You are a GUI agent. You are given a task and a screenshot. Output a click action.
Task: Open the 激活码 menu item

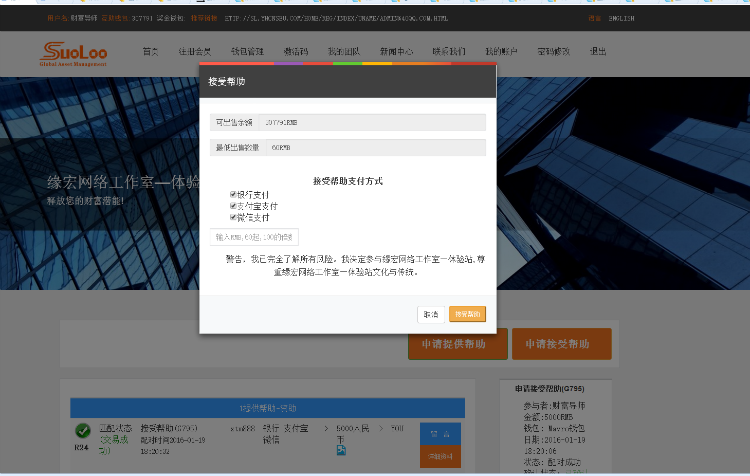296,51
